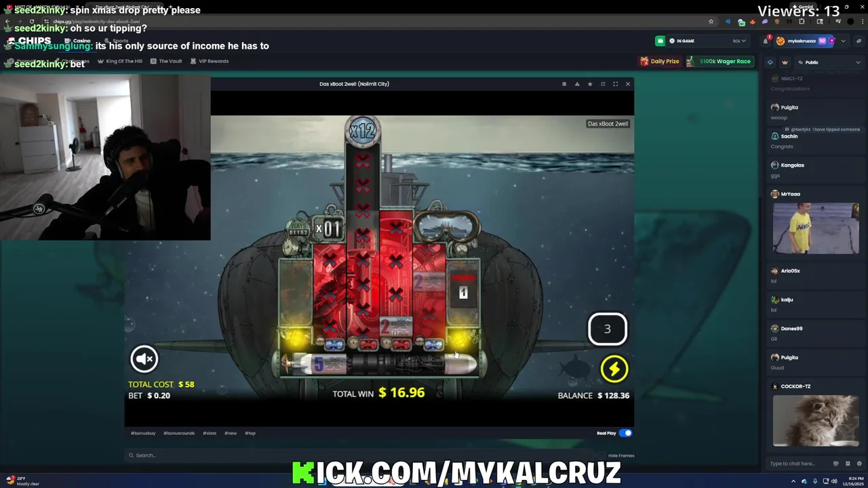
Task: Click username Danes99 in chat
Action: pyautogui.click(x=791, y=329)
